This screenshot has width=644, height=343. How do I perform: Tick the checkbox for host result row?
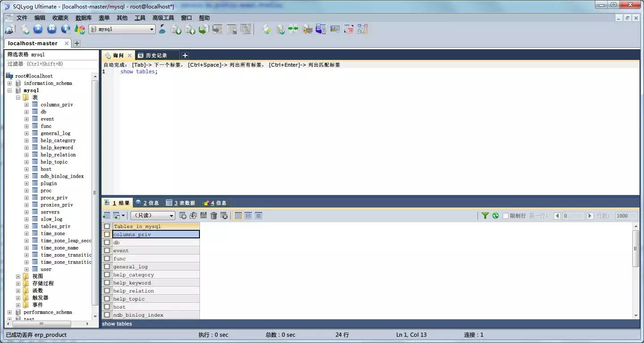(x=107, y=307)
